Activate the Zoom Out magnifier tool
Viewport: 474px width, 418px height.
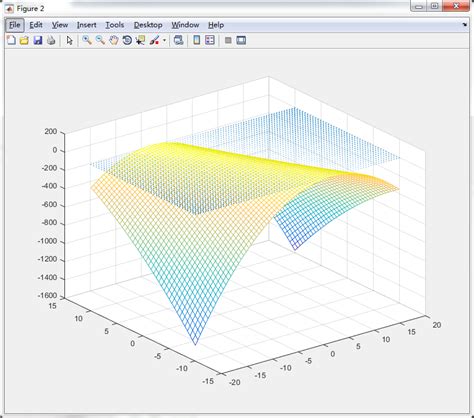pos(100,40)
